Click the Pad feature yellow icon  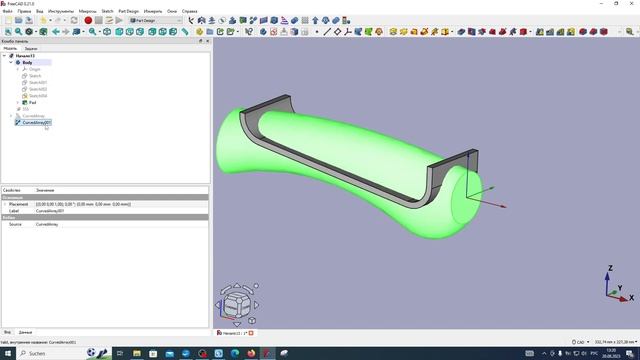pyautogui.click(x=393, y=32)
